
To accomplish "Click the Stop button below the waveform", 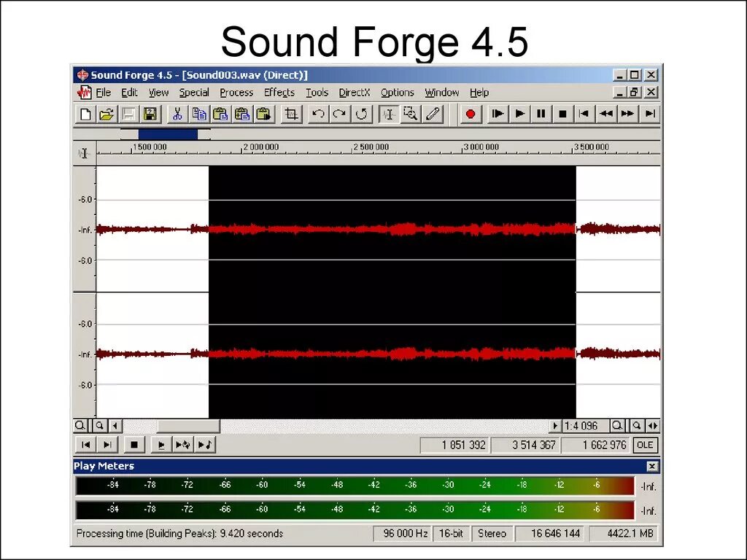I will [x=134, y=445].
